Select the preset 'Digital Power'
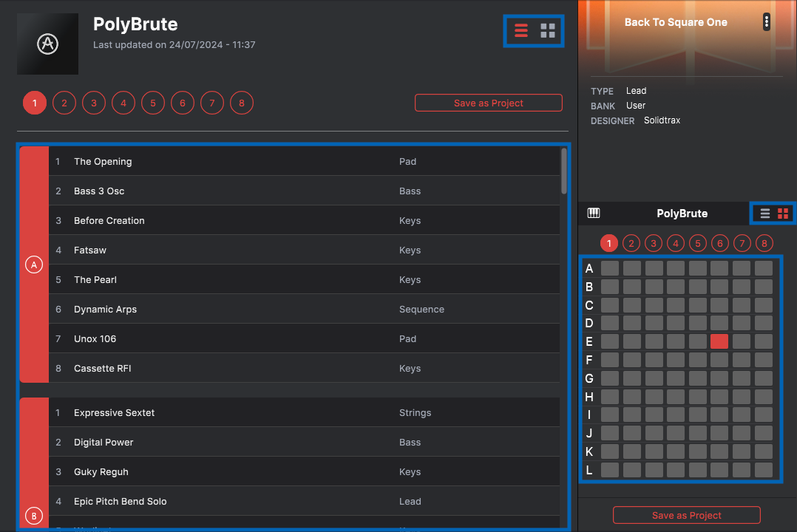 click(x=304, y=442)
